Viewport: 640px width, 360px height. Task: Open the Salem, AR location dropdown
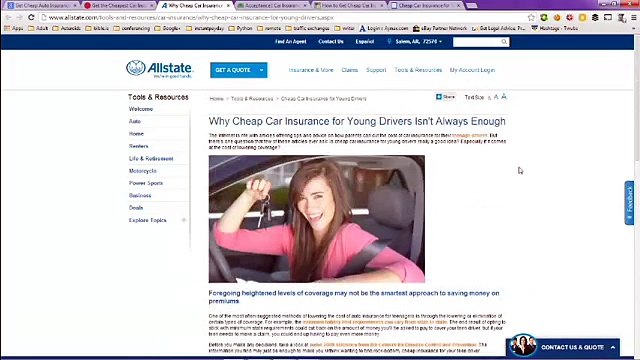pyautogui.click(x=418, y=42)
